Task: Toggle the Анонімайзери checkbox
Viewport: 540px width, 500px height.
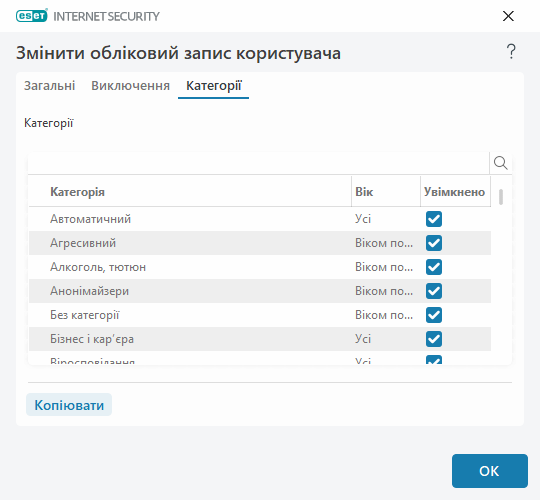Action: 434,291
